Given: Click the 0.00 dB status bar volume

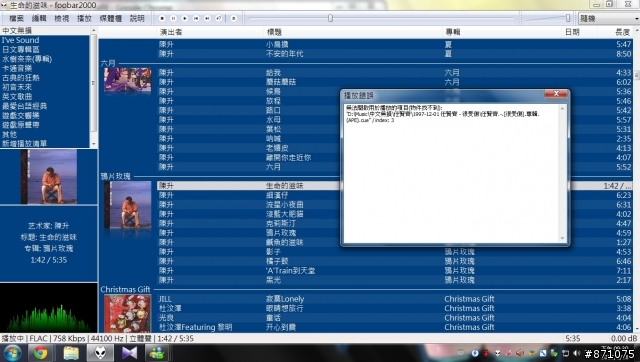Looking at the screenshot, I should pyautogui.click(x=624, y=338).
